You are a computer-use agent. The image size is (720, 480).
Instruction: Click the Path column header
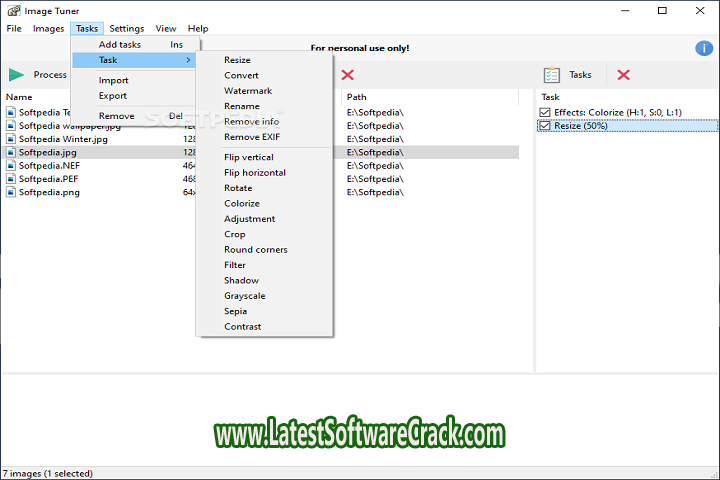tap(356, 97)
